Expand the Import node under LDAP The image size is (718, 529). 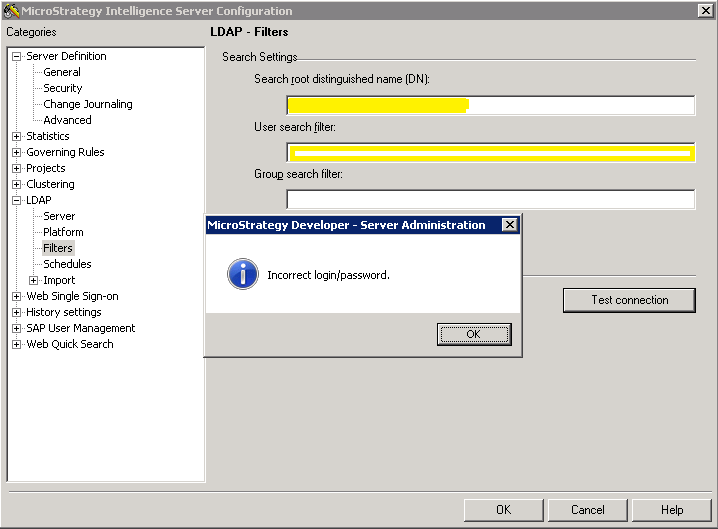(x=34, y=281)
